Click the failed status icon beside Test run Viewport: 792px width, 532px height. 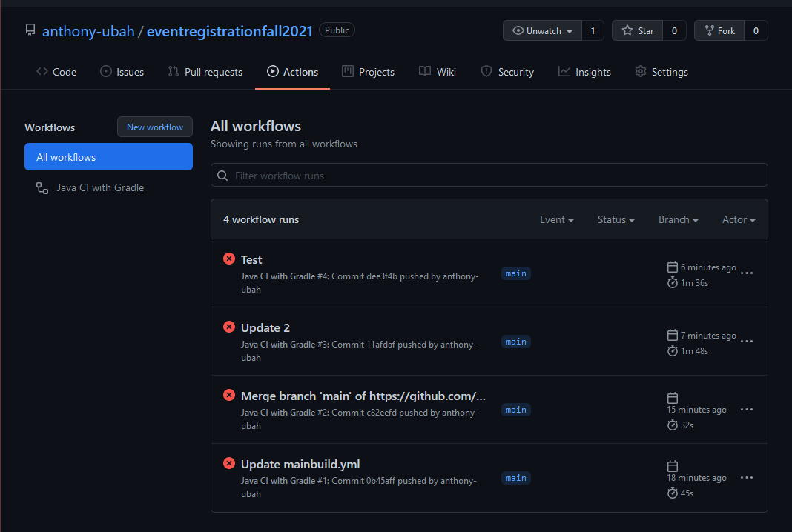(229, 259)
